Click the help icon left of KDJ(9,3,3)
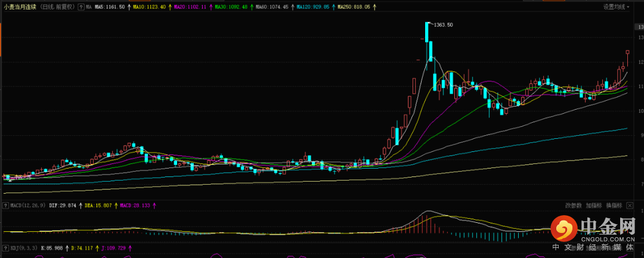This screenshot has height=258, width=644. coord(5,247)
